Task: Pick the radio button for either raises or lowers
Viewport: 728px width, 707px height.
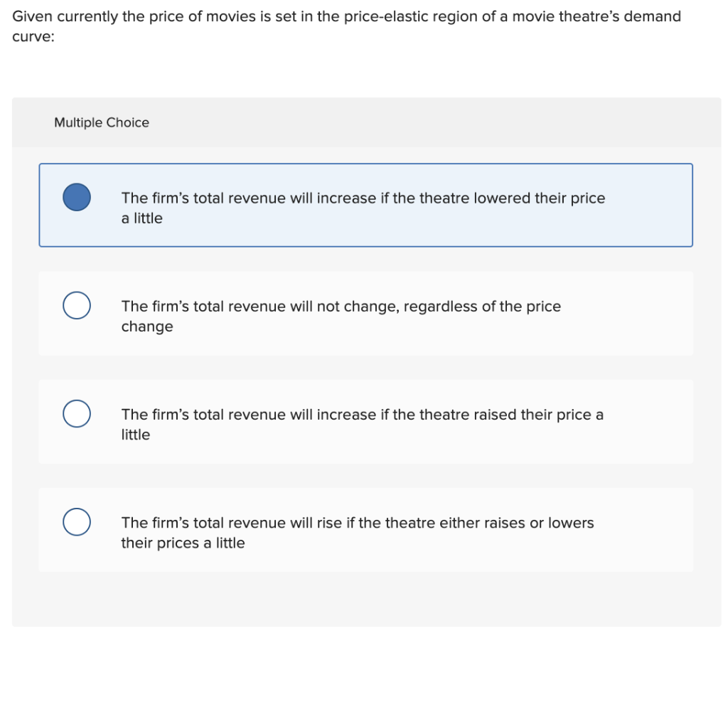Action: [77, 521]
